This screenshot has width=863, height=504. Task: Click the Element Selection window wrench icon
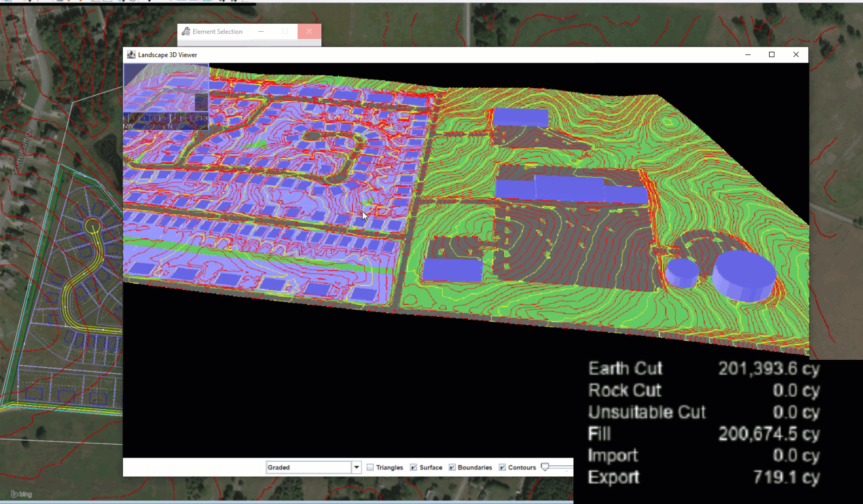click(186, 31)
